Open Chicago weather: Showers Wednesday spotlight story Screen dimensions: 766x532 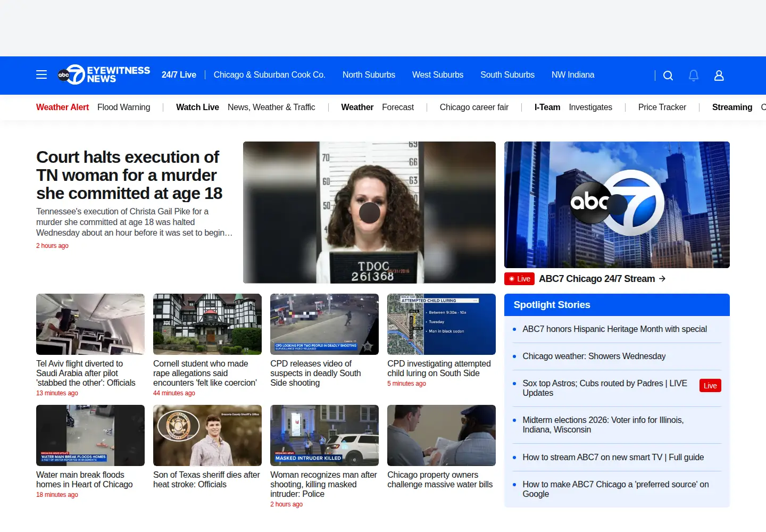coord(594,356)
